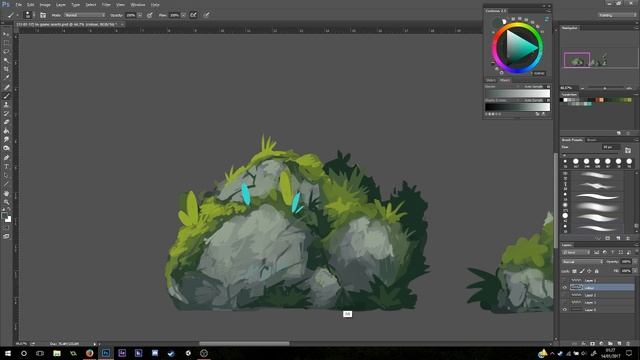Toggle pressure for size in options bar
640x360 pixels.
(207, 15)
